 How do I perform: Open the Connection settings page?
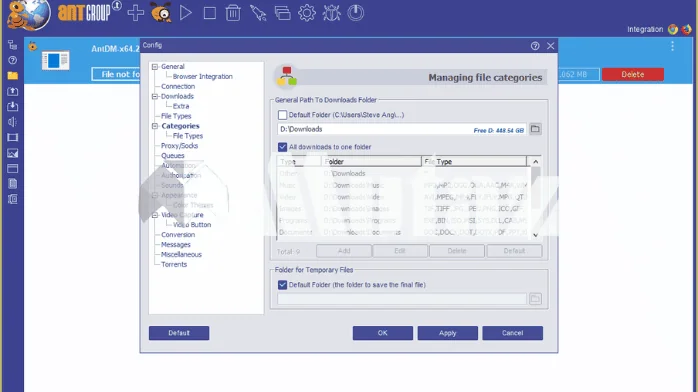(178, 86)
